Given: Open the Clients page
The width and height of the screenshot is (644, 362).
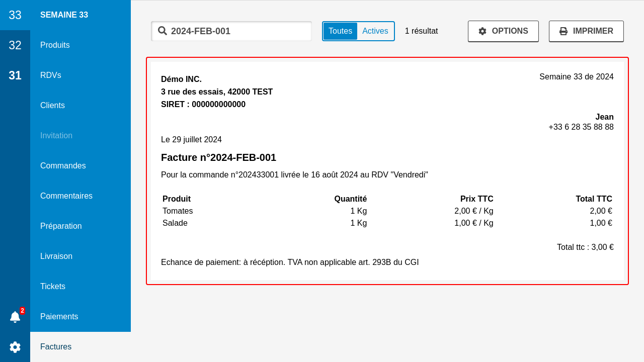Looking at the screenshot, I should point(53,106).
